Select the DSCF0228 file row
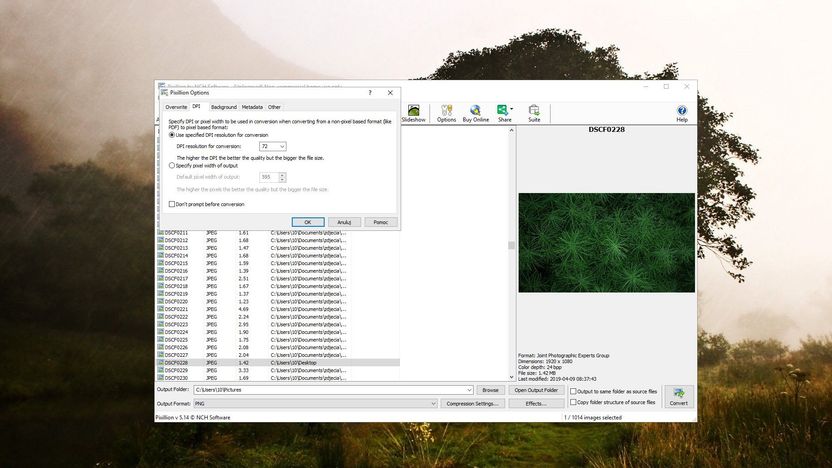This screenshot has width=832, height=468. pos(278,362)
